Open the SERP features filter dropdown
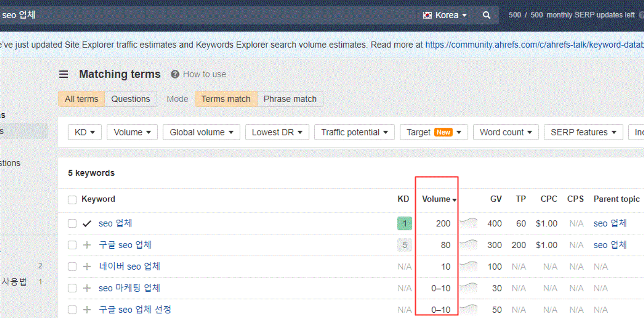Viewport: 644px width, 318px height. 583,132
